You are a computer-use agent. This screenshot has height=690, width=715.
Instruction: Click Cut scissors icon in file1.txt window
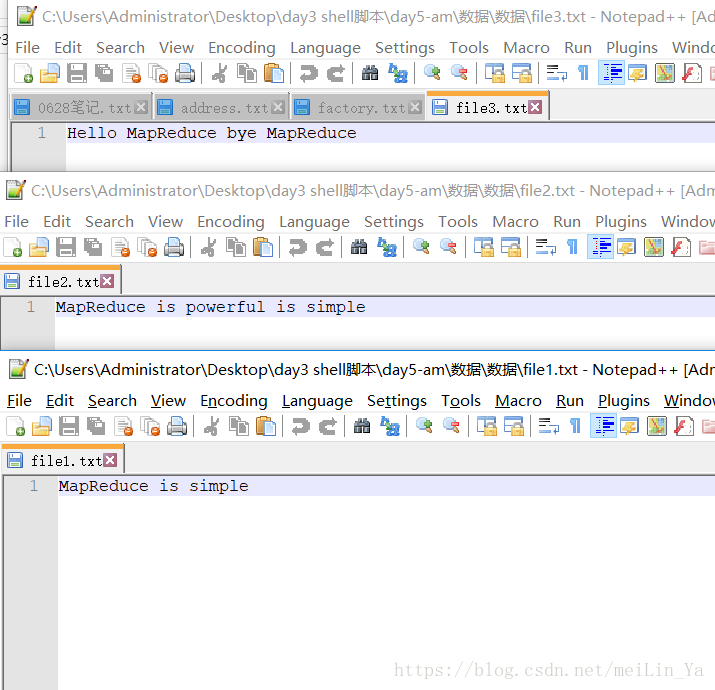212,426
